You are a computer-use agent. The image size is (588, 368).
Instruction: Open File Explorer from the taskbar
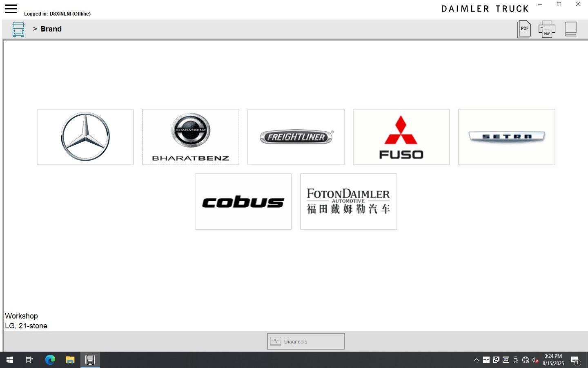point(70,360)
